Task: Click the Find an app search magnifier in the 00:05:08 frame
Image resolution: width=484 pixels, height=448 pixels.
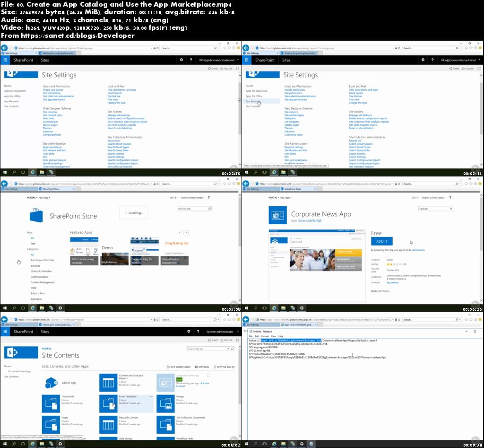Action: [x=209, y=209]
